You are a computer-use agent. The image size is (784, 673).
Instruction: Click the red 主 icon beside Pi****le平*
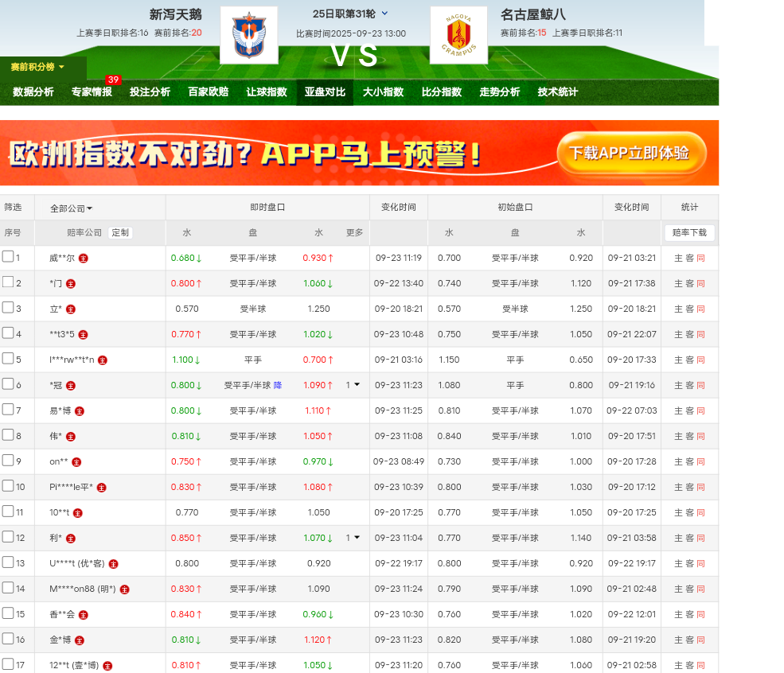tap(102, 488)
